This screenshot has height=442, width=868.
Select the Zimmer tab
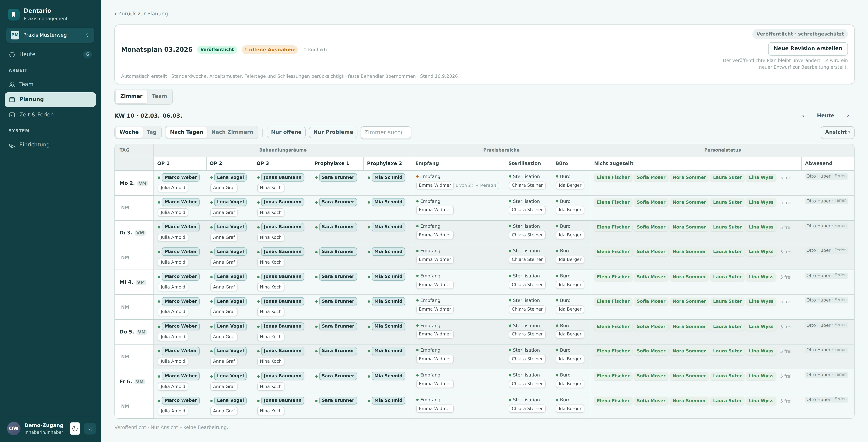point(131,96)
